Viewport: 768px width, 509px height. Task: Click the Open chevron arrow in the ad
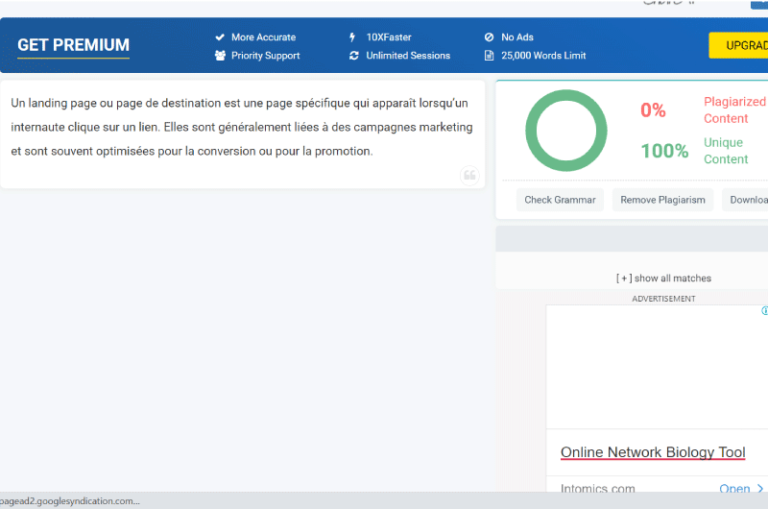coord(760,488)
